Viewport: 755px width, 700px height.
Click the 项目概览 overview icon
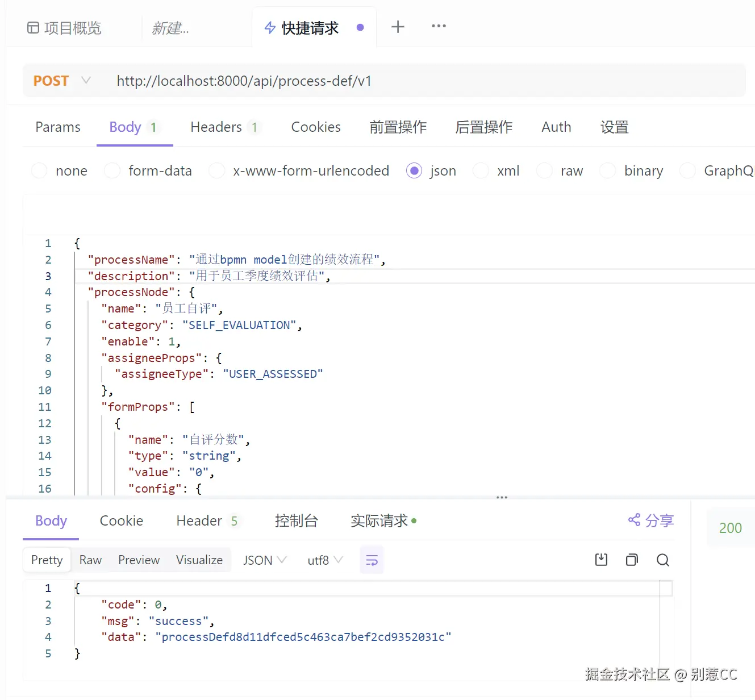(33, 28)
